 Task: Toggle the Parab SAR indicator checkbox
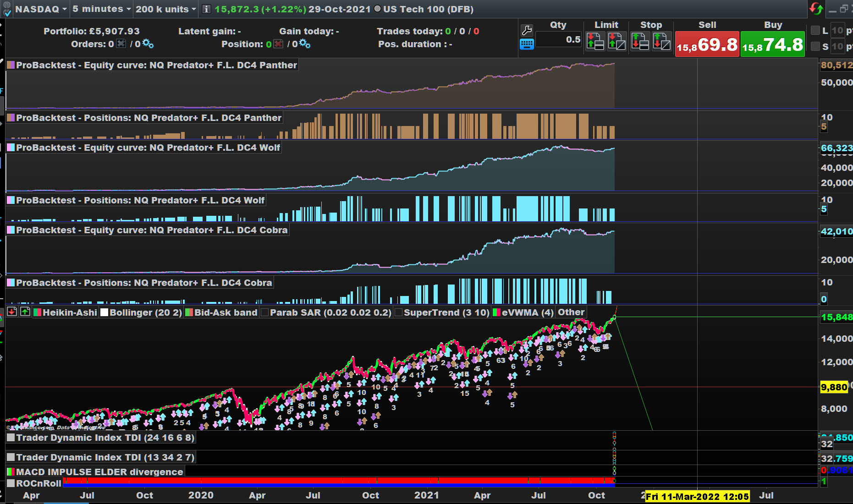(264, 312)
